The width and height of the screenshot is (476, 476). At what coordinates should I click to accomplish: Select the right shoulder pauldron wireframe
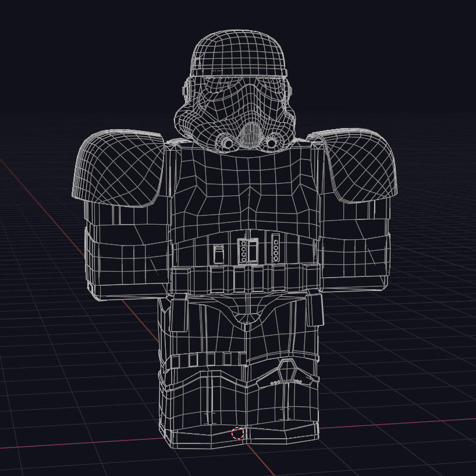tap(353, 165)
